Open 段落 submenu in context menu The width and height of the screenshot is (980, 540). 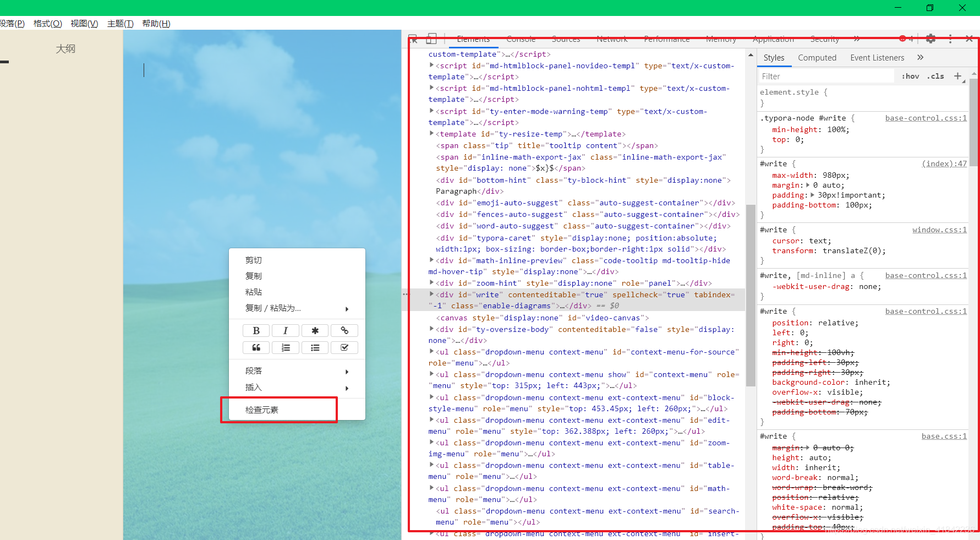(x=297, y=371)
